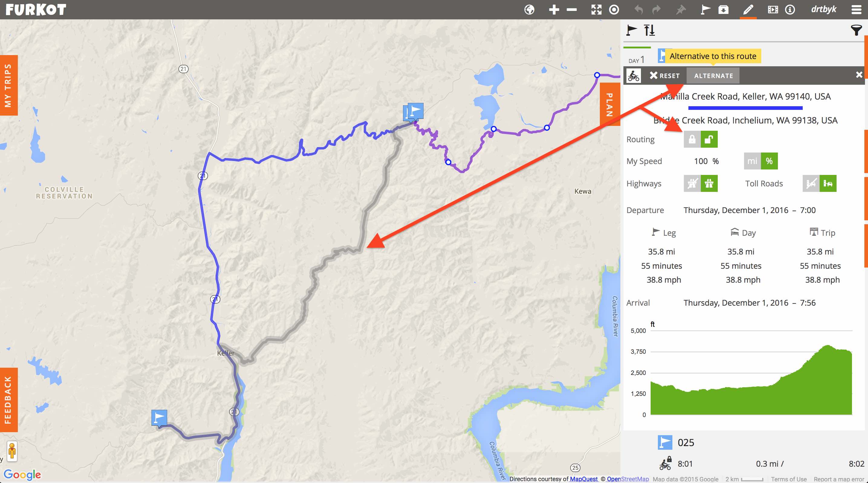
Task: Select the pencil edit icon
Action: pos(748,9)
